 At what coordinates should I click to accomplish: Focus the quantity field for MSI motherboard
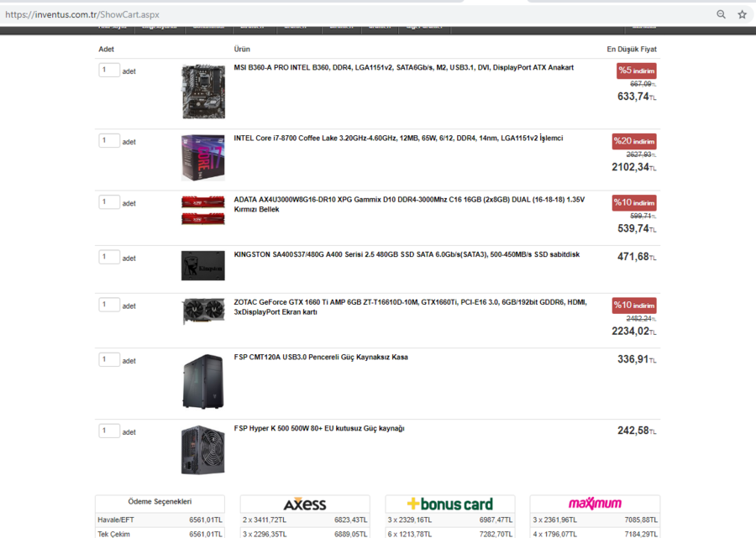[x=109, y=70]
